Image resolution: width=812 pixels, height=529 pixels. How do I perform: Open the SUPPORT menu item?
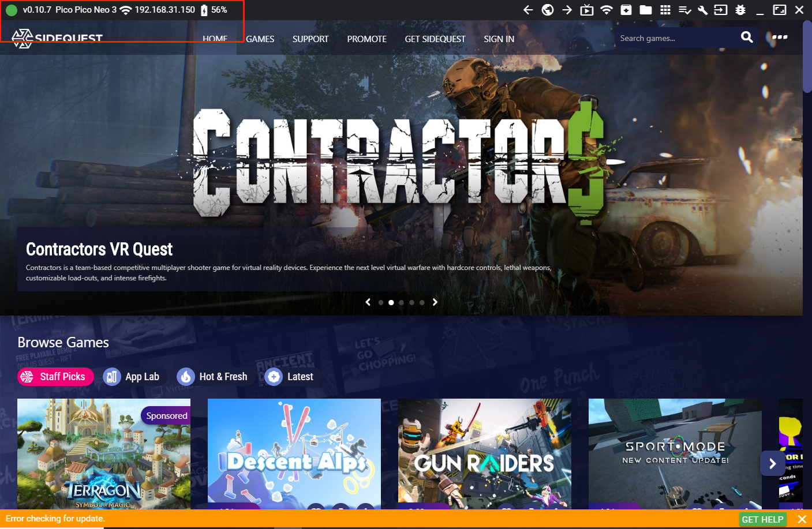[x=310, y=39]
